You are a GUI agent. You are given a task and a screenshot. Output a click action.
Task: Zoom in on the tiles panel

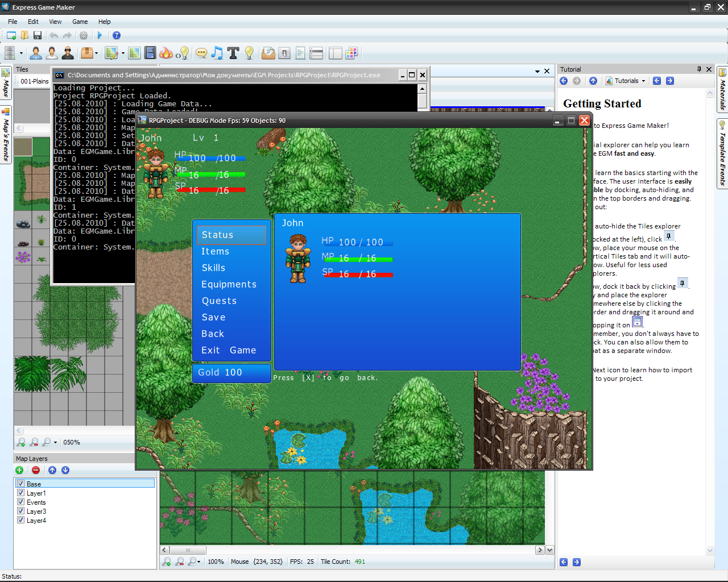[21, 442]
